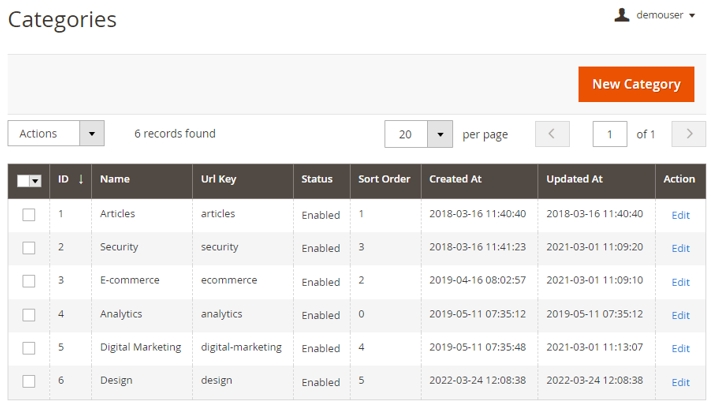711x406 pixels.
Task: Click the ID sort arrow icon
Action: point(81,179)
